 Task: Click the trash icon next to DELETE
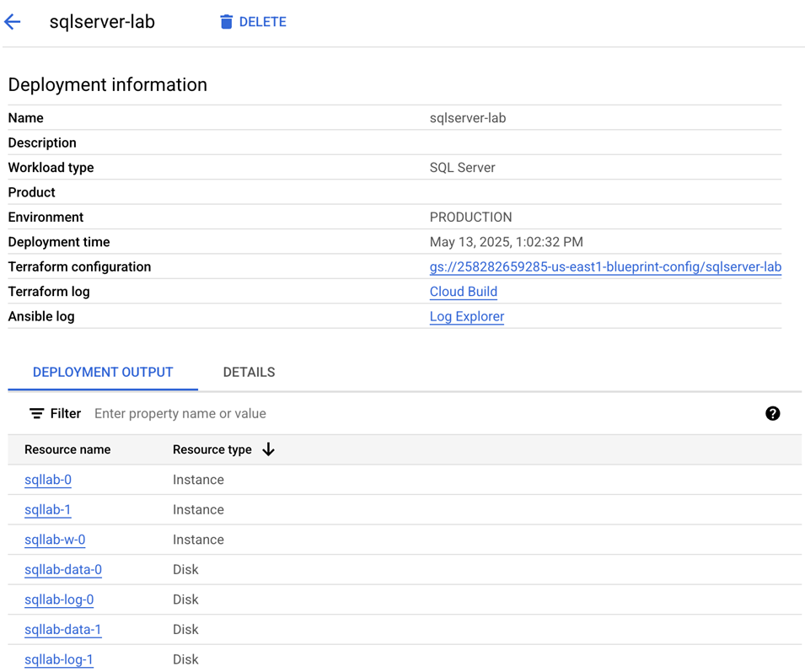pos(226,21)
